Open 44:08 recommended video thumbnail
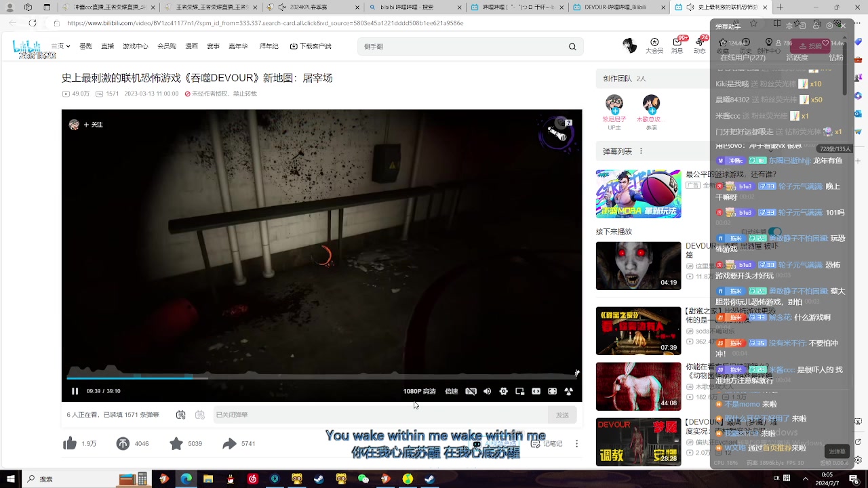 click(638, 386)
